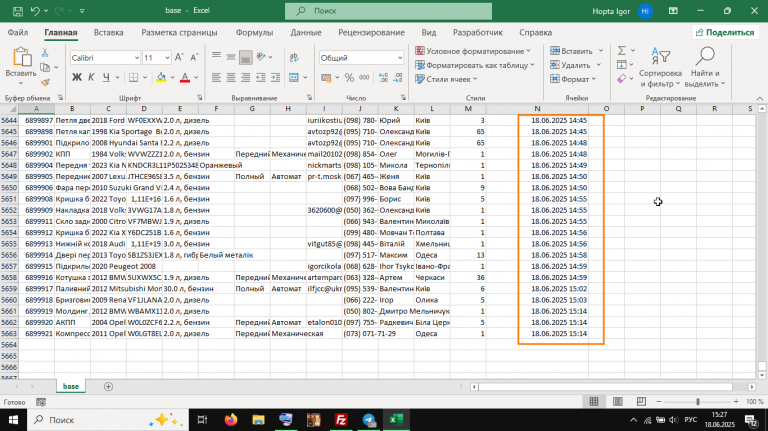Adjust the zoom slider

click(x=697, y=402)
